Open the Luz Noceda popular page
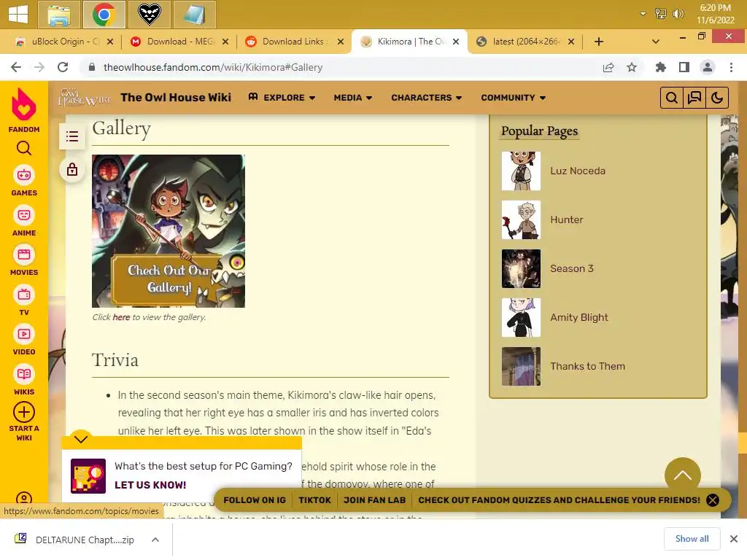This screenshot has height=560, width=747. tap(578, 171)
